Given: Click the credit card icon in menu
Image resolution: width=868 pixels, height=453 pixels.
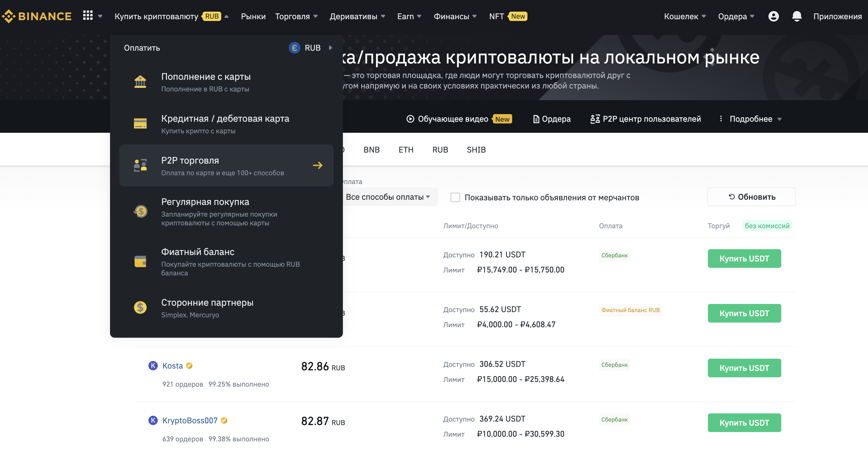Looking at the screenshot, I should pyautogui.click(x=140, y=124).
